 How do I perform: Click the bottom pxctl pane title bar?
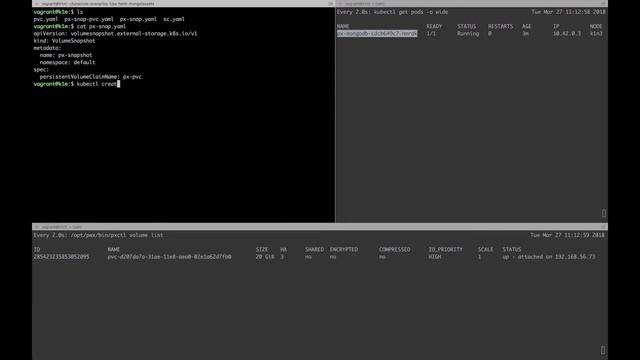[320, 227]
